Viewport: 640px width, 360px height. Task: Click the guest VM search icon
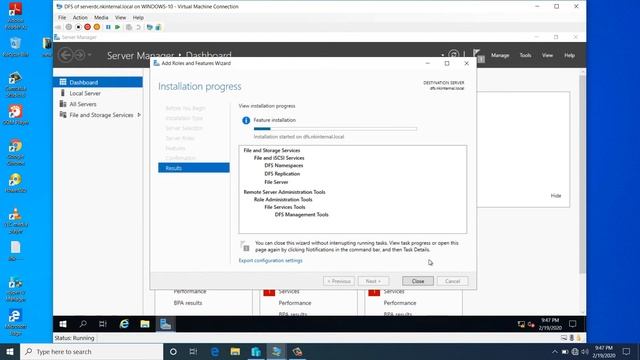pos(83,324)
